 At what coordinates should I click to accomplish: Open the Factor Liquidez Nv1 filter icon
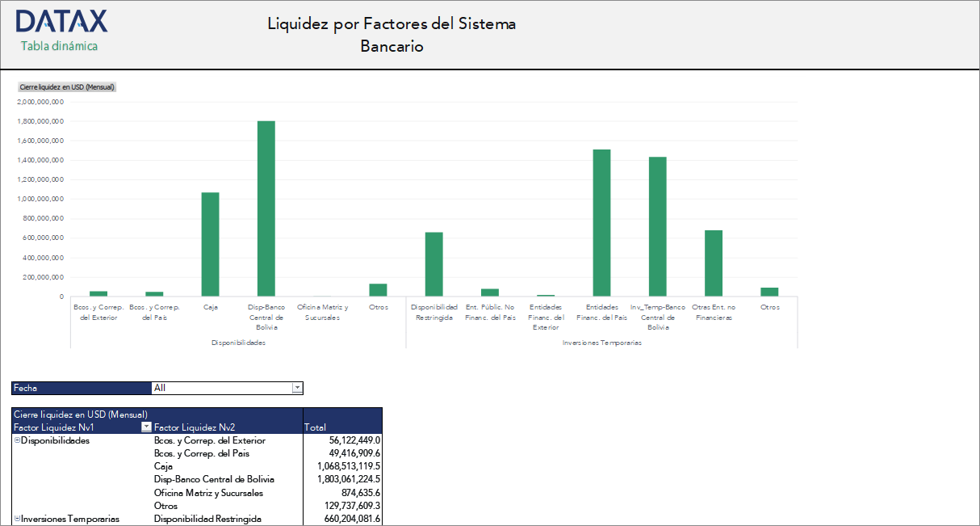tap(146, 427)
